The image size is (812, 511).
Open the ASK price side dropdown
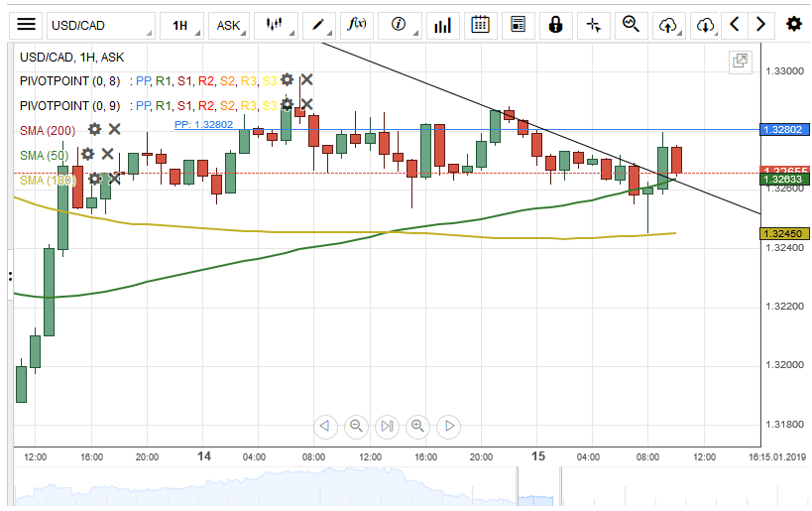[x=229, y=25]
